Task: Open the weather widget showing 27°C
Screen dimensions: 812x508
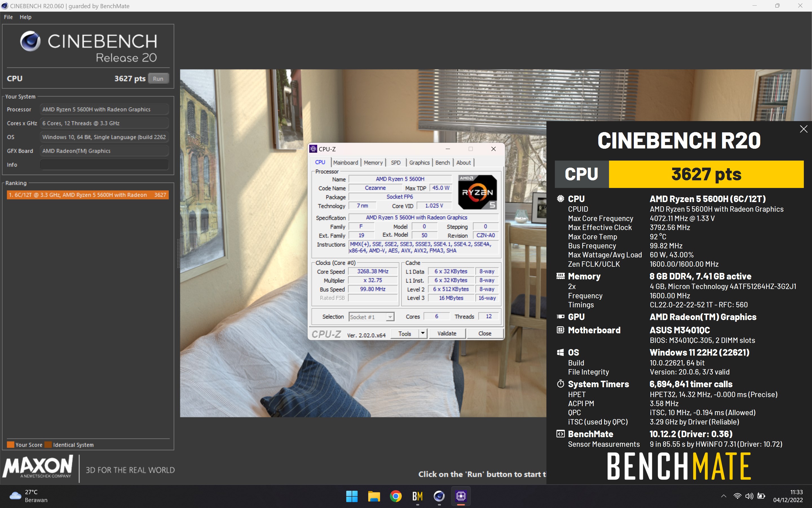Action: [x=28, y=496]
